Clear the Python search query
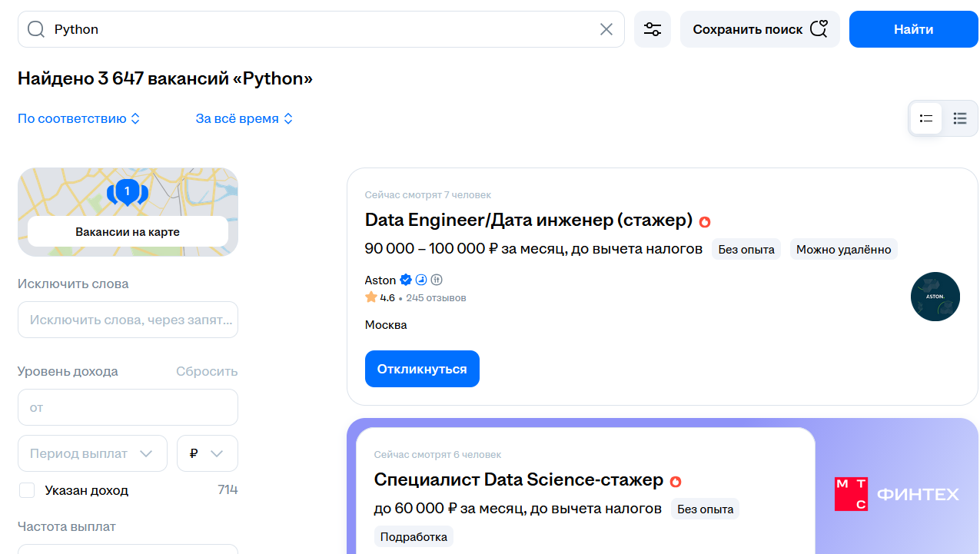The image size is (980, 554). [x=606, y=28]
